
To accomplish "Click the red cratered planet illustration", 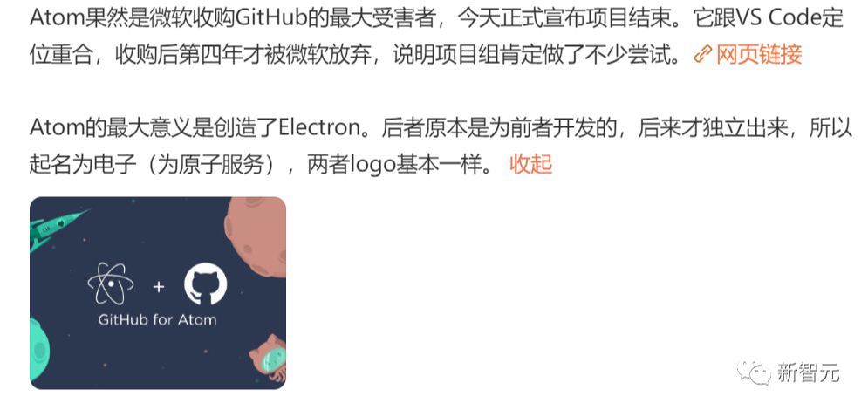I will pos(256,236).
